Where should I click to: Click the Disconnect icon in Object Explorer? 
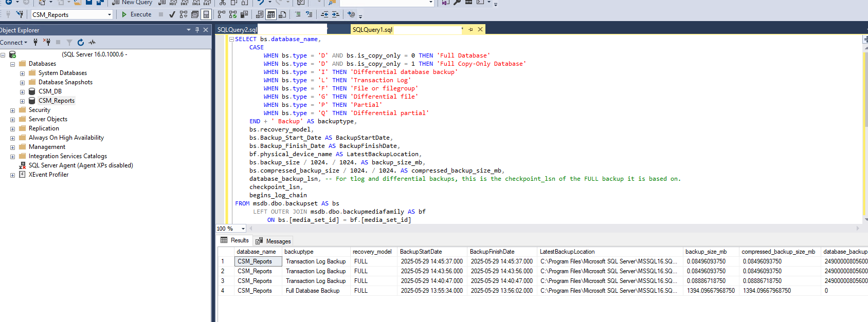pos(47,43)
